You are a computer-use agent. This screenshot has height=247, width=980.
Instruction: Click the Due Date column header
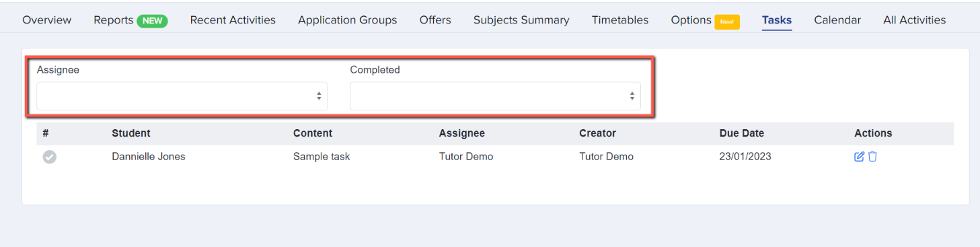pyautogui.click(x=742, y=133)
